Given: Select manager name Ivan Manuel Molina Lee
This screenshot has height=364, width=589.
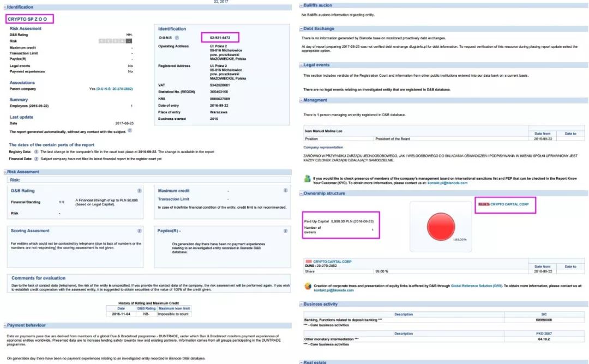Looking at the screenshot, I should tap(323, 131).
